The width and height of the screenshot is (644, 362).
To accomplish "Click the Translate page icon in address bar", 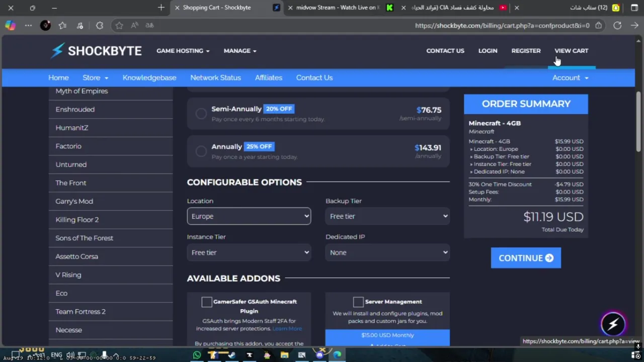I will pos(149,25).
